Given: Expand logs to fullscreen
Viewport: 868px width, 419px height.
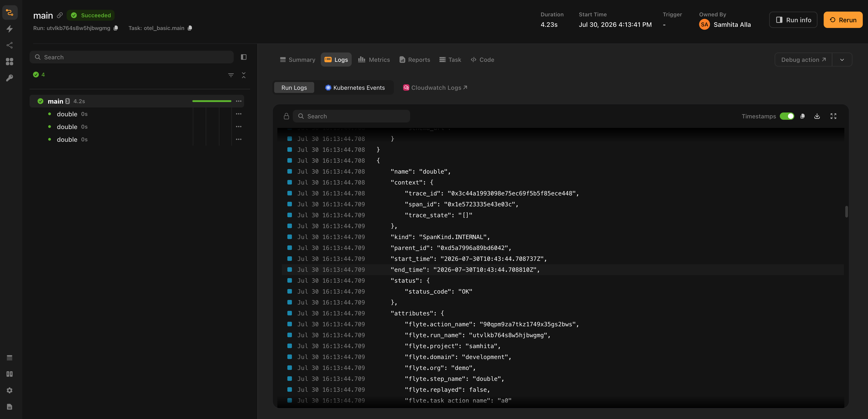Looking at the screenshot, I should [x=833, y=116].
